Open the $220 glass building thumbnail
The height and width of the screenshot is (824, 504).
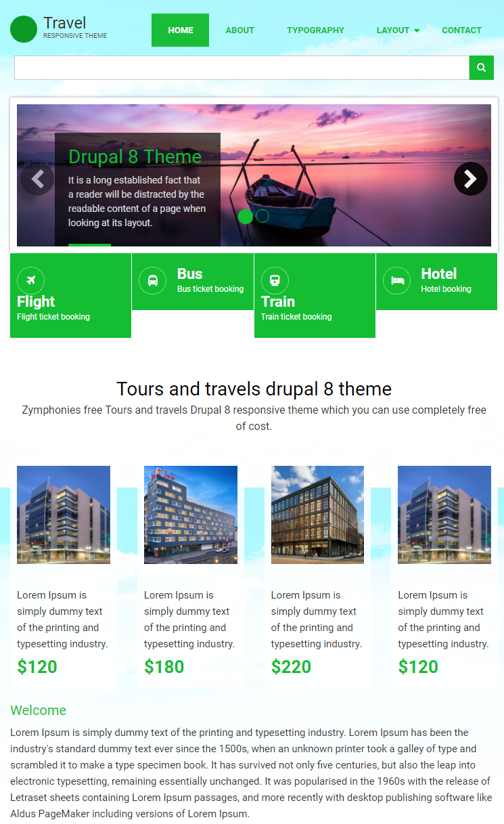coord(317,515)
